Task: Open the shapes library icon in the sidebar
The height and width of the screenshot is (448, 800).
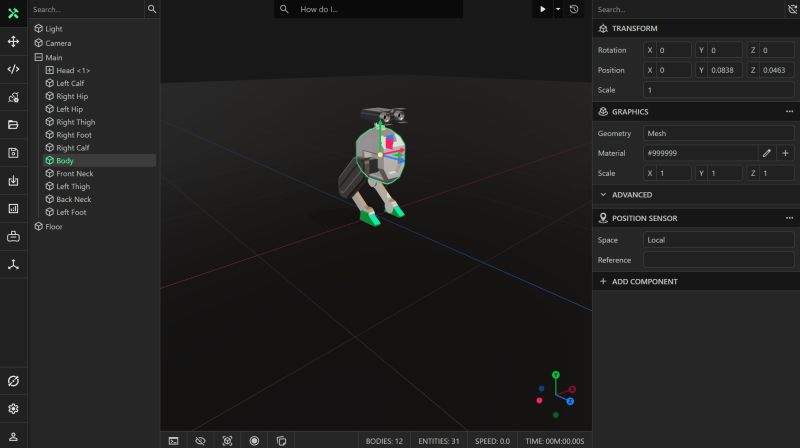Action: (13, 97)
